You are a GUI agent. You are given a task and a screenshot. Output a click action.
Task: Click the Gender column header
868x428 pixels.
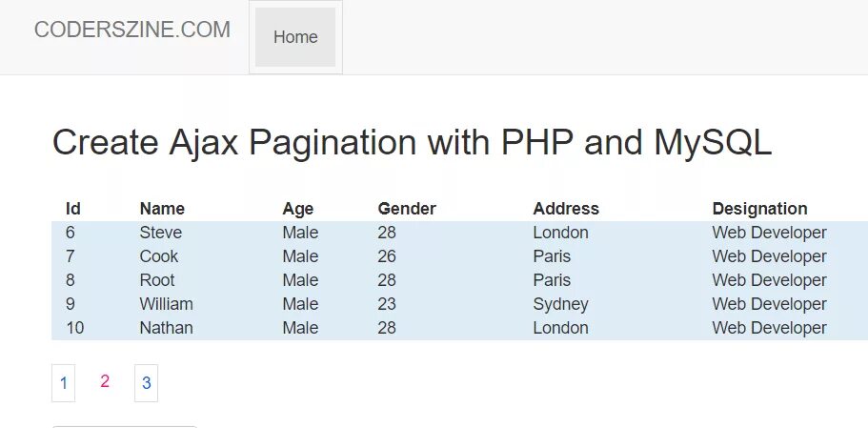[x=407, y=209]
